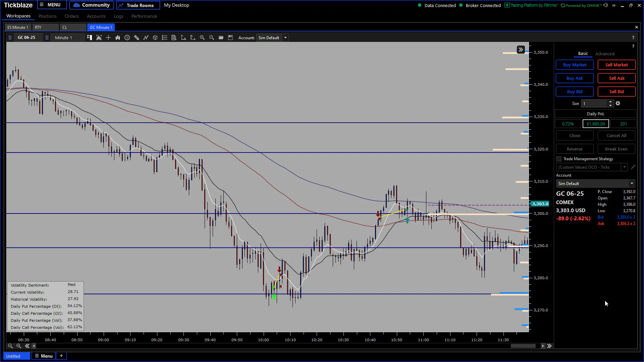This screenshot has height=362, width=644.
Task: Switch to the ES Minute 1 tab
Action: [x=18, y=27]
